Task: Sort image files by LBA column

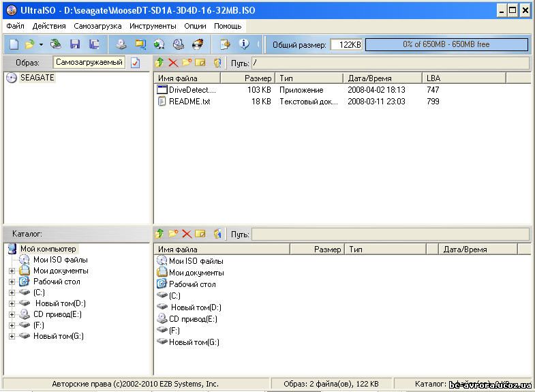Action: tap(464, 78)
